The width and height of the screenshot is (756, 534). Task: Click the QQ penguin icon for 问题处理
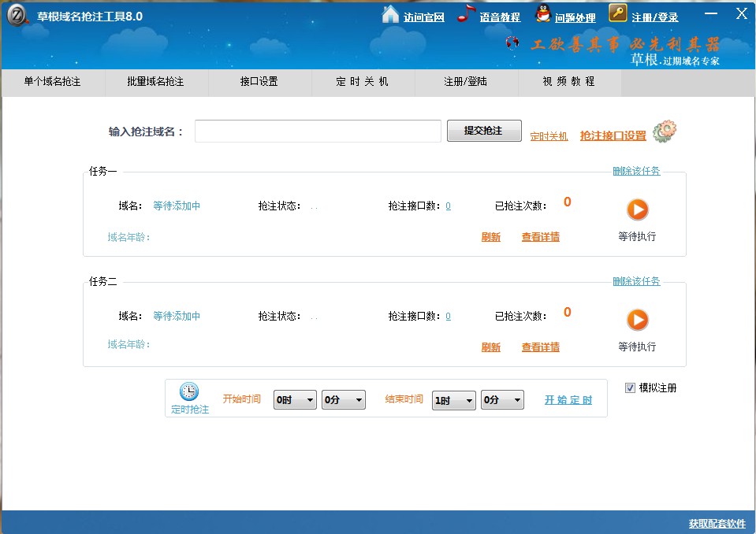(542, 14)
